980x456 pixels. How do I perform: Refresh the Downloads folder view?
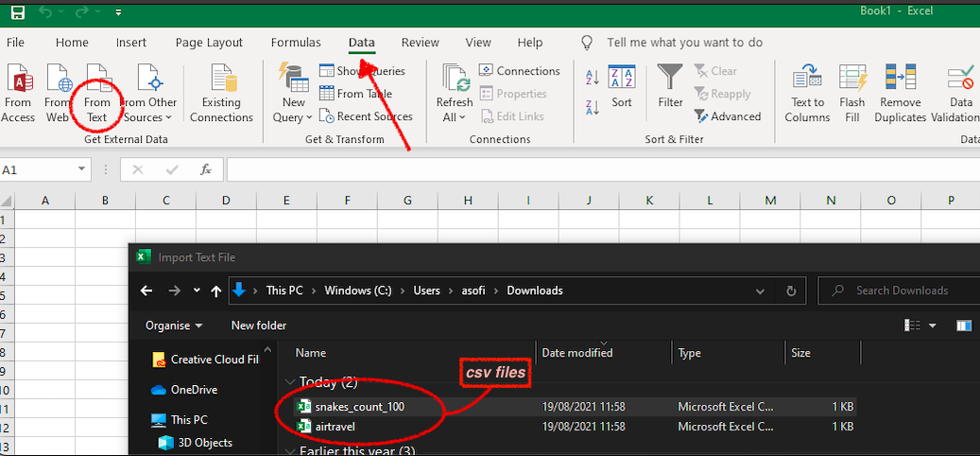point(791,290)
